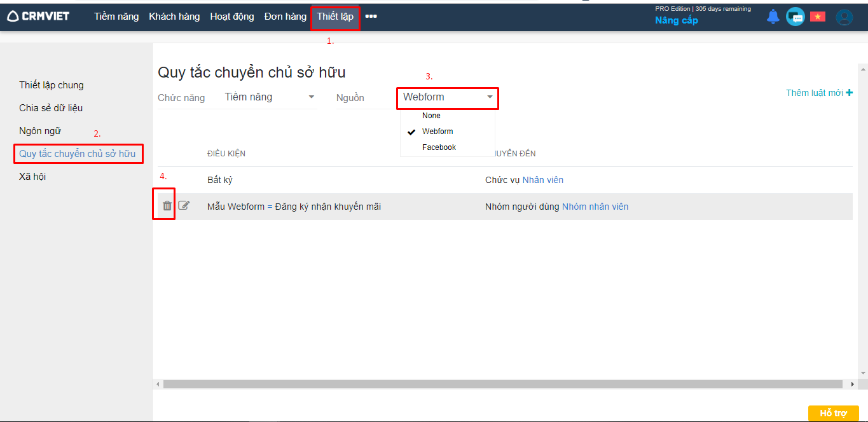
Task: Open the three-dots more menu
Action: (371, 17)
